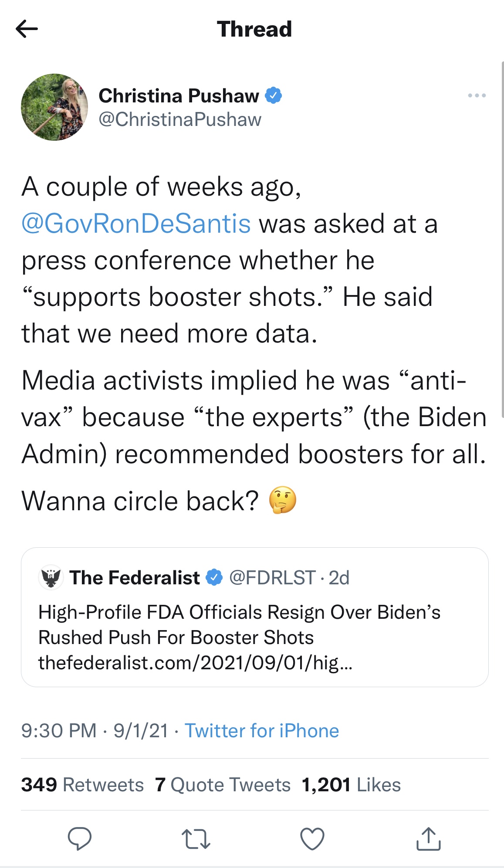Open thefederalist.com article URL
This screenshot has height=868, width=504.
(195, 663)
